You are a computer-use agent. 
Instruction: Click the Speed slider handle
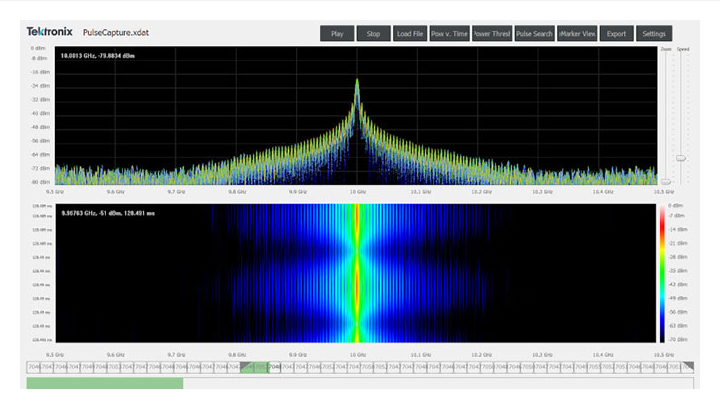(x=681, y=158)
